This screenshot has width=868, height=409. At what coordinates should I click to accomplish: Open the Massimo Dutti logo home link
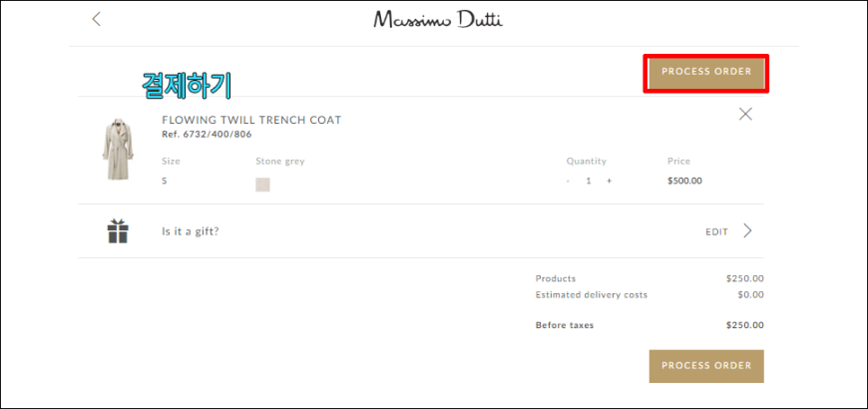[438, 19]
